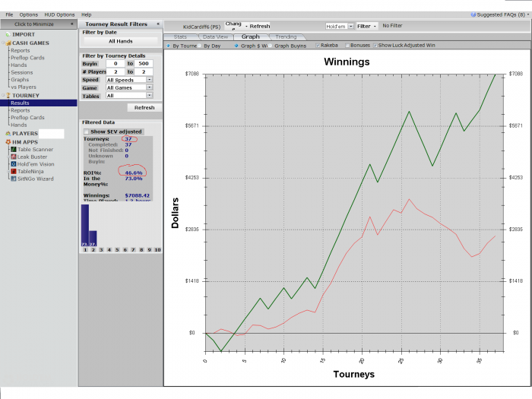Enable Show $EV adjusted checkbox
This screenshot has height=399, width=532.
(86, 131)
